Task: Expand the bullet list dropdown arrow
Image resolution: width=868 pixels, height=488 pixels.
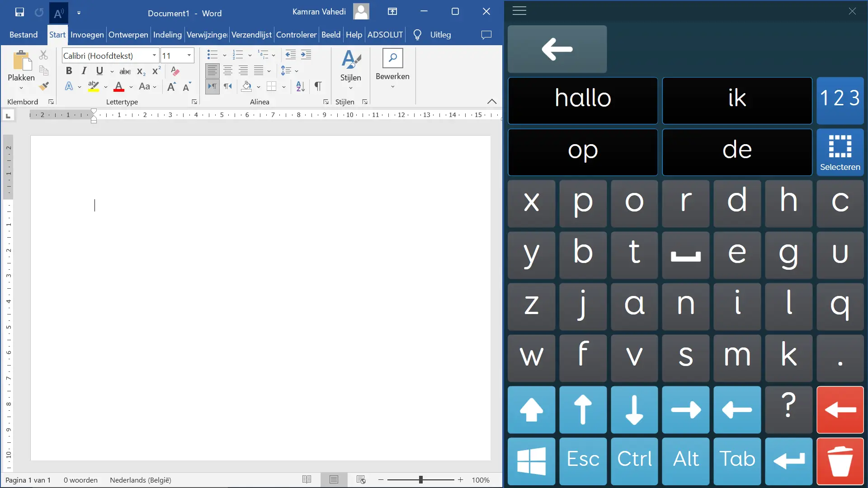Action: click(225, 56)
